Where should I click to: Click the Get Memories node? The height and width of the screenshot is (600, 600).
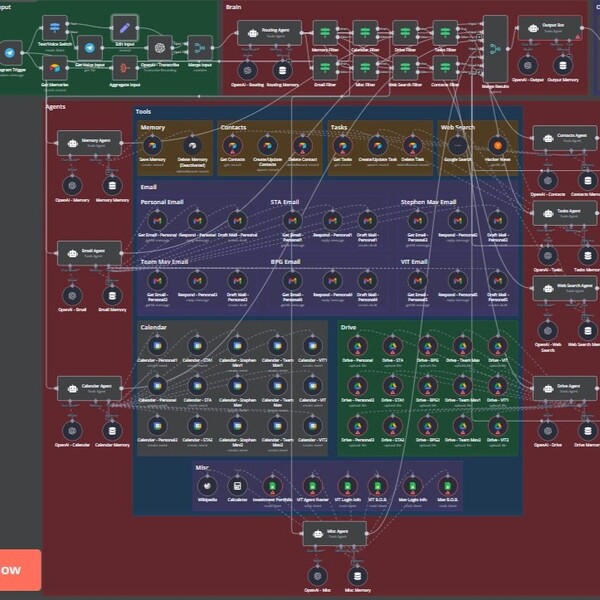[55, 68]
